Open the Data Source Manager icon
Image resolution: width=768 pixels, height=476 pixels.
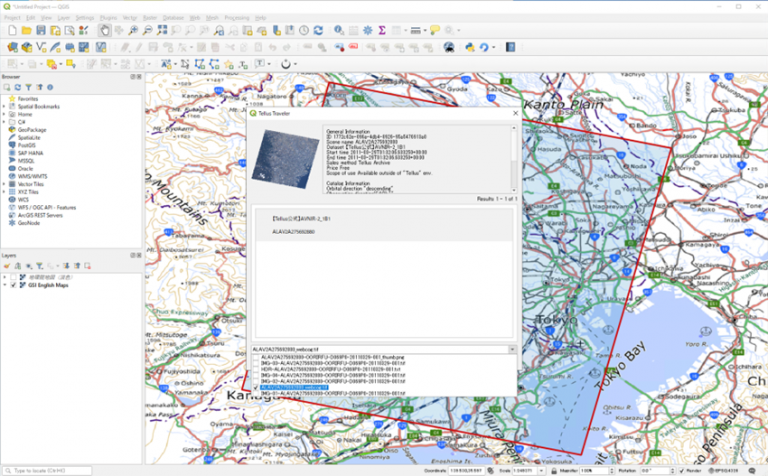tap(12, 48)
